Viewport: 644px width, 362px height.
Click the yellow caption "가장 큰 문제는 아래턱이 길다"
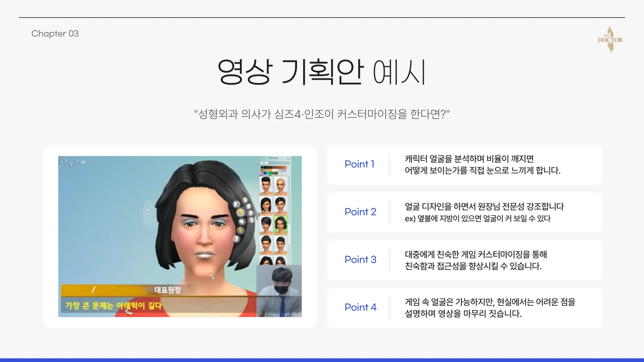point(114,306)
